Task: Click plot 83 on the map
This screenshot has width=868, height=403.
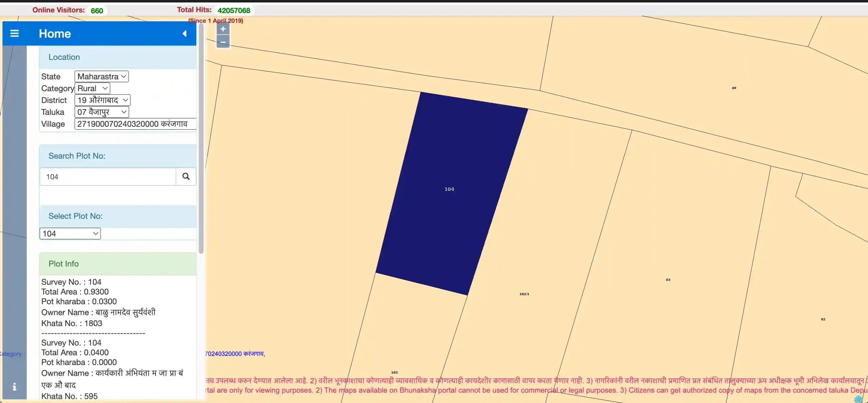Action: 668,280
